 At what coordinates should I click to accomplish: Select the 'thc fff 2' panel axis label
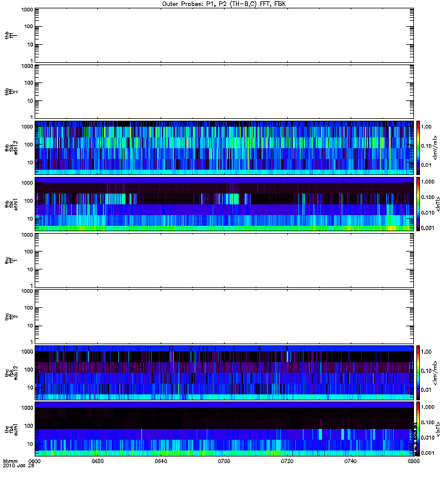click(11, 317)
